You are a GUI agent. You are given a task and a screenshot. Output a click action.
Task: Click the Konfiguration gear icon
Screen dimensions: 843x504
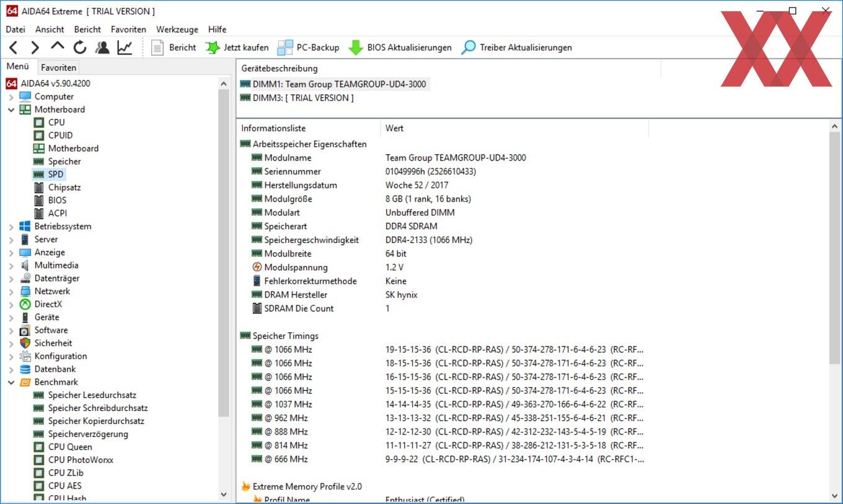(x=25, y=356)
